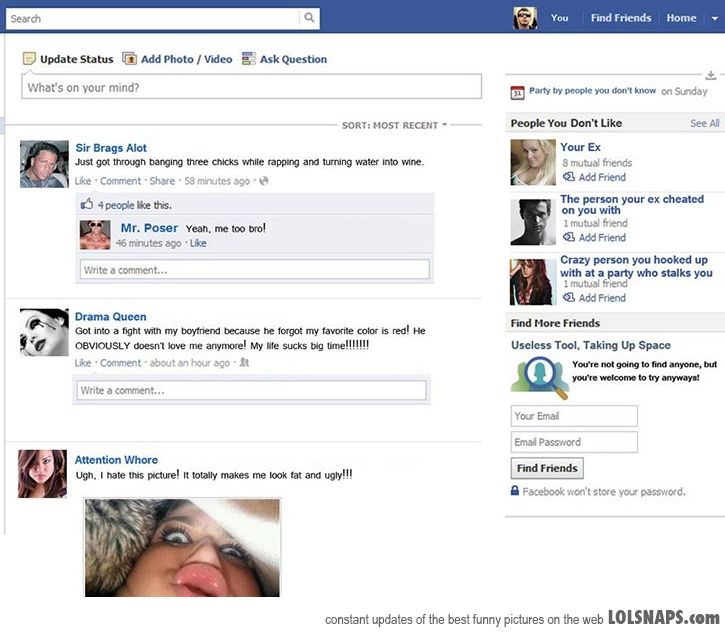
Task: Open Sir Brags Alot profile photo
Action: click(x=44, y=164)
